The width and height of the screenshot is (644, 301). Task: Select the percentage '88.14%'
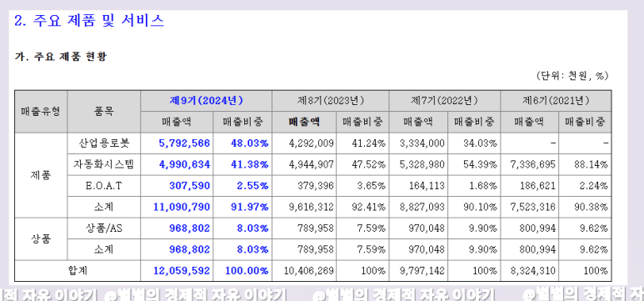click(x=591, y=164)
